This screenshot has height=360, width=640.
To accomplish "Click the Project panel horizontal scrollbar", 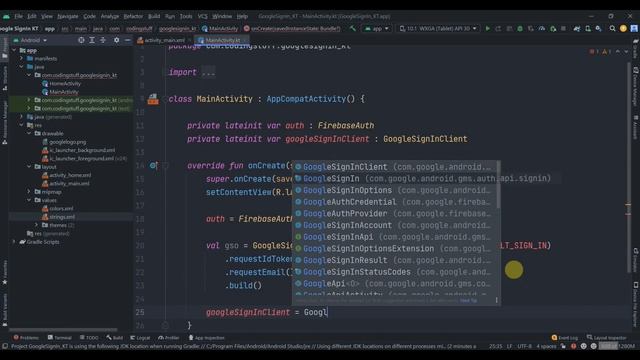I will [x=63, y=329].
